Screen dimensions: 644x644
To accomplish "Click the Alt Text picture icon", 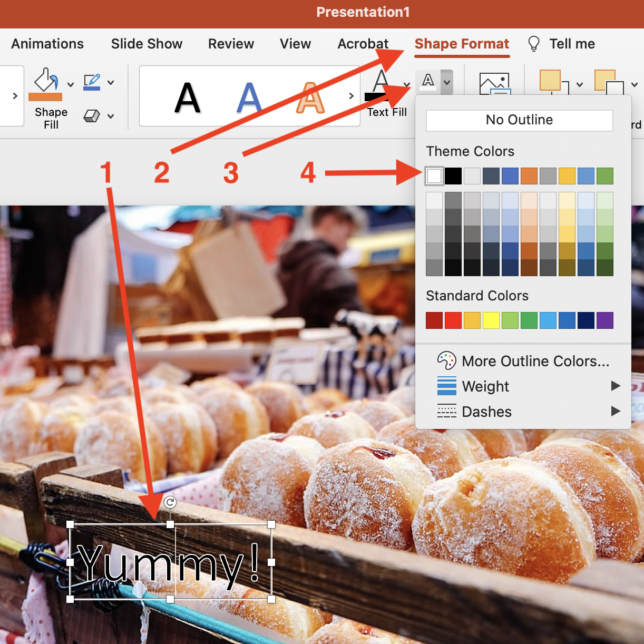I will (x=494, y=84).
